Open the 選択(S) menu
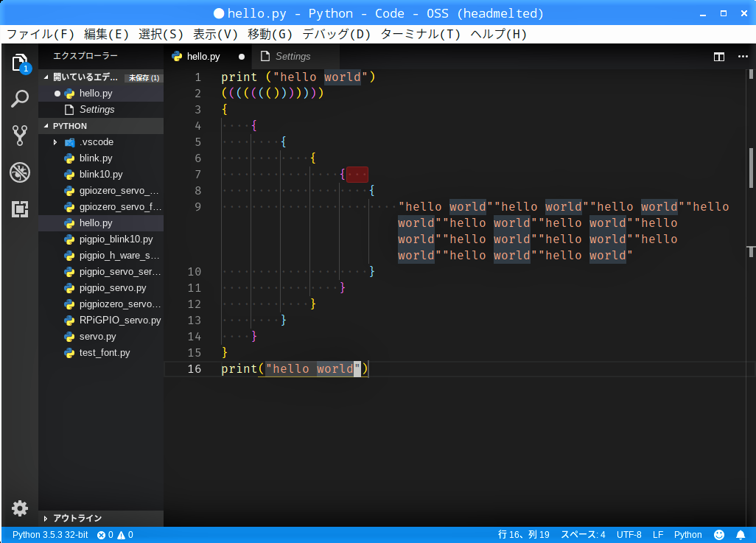This screenshot has height=543, width=756. [x=161, y=34]
